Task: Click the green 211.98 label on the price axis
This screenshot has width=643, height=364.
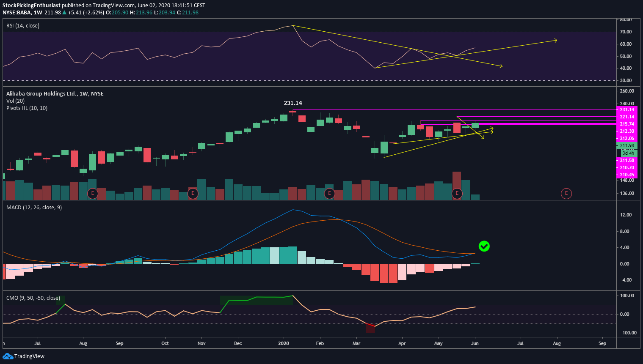Action: pos(627,145)
